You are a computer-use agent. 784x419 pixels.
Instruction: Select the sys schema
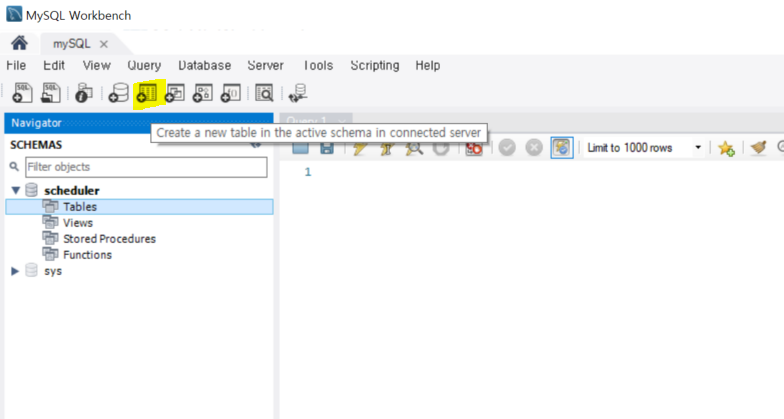(x=52, y=271)
